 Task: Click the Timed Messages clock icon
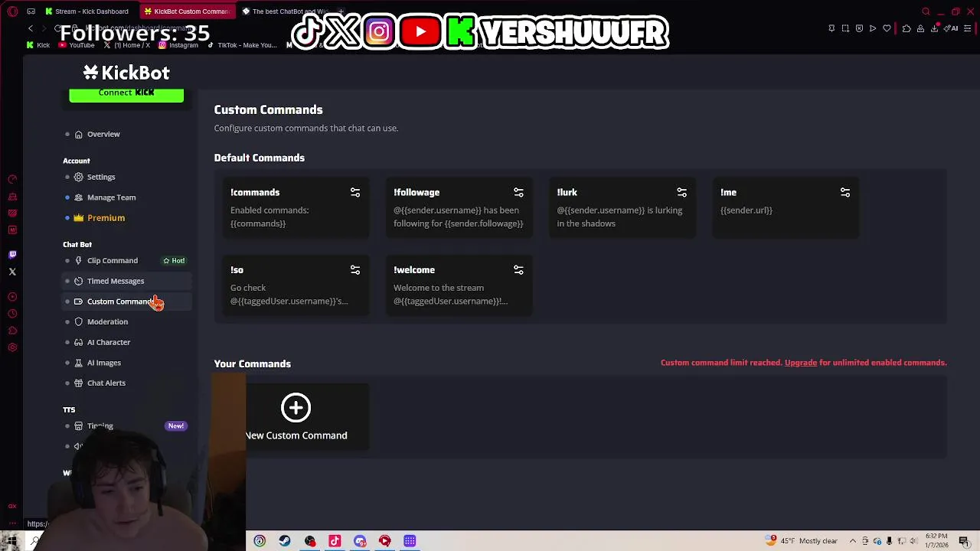[x=78, y=281]
